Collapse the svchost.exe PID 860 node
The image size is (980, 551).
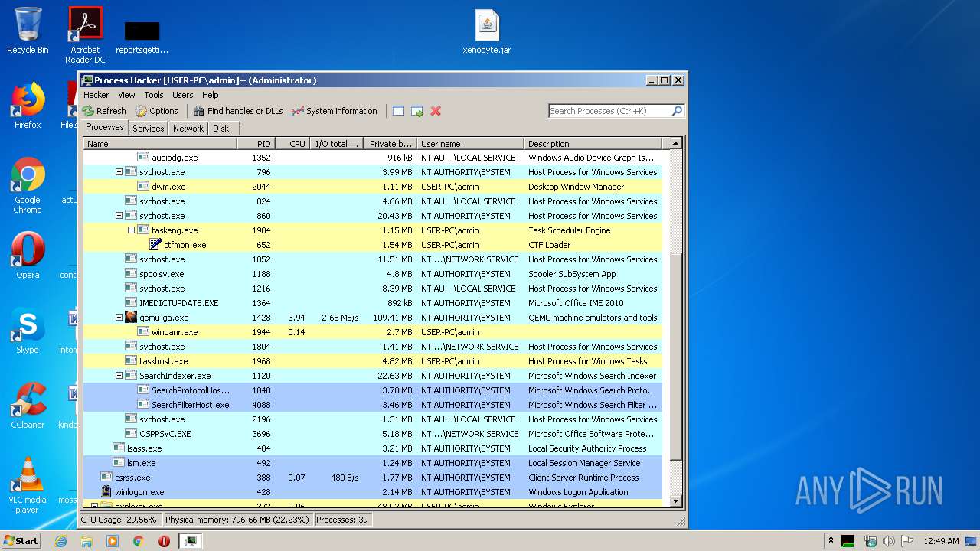click(119, 216)
